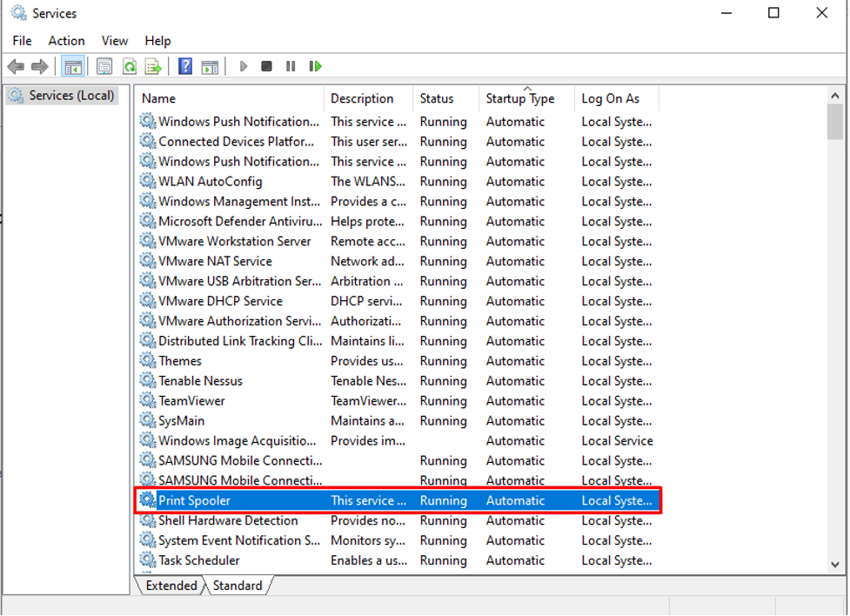Select Distributed Link Tracking Cli... row
This screenshot has width=850, height=616.
coord(398,341)
